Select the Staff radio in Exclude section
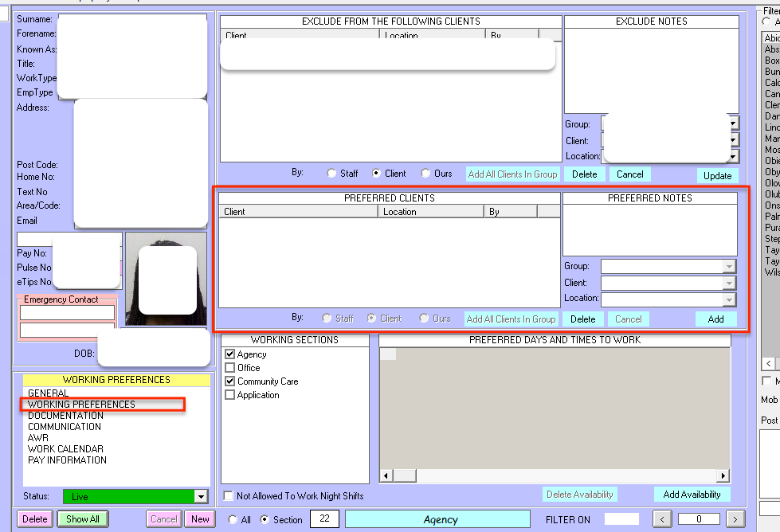 point(331,174)
